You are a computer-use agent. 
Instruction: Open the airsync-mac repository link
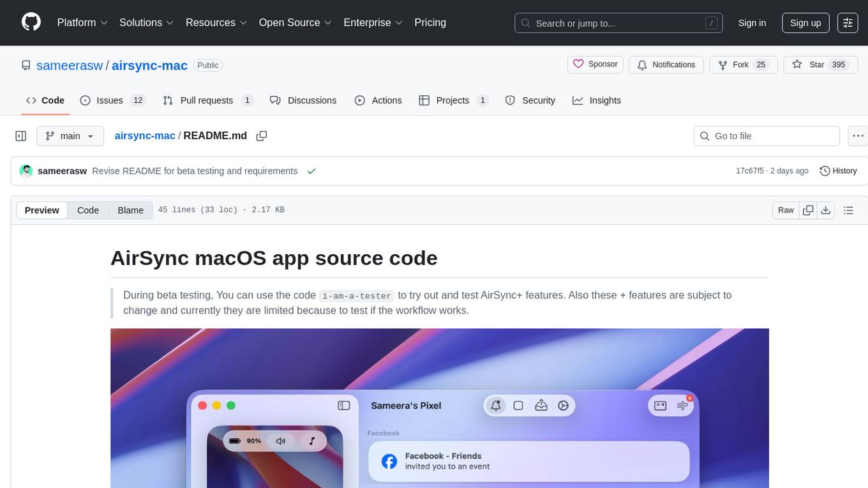(149, 65)
